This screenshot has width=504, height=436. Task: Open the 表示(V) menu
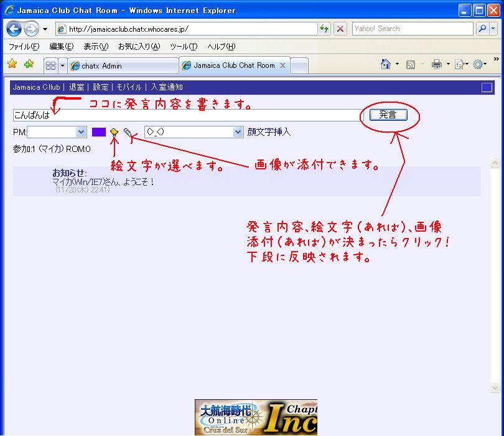[96, 47]
